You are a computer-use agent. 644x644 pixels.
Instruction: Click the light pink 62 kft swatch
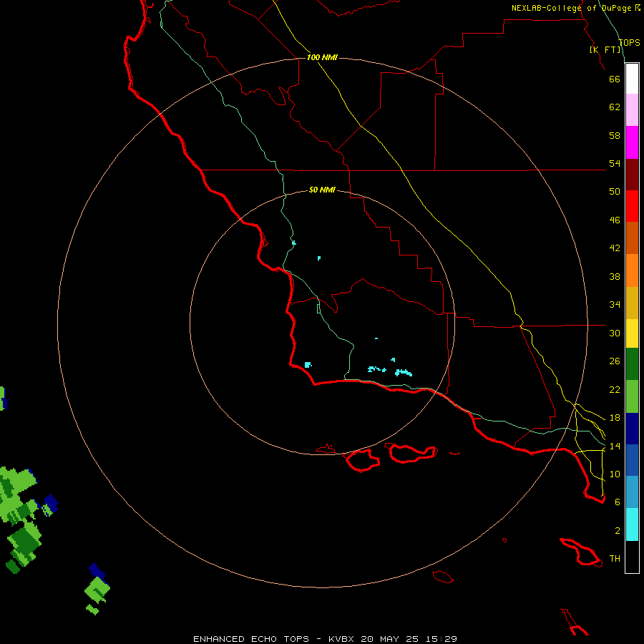632,109
